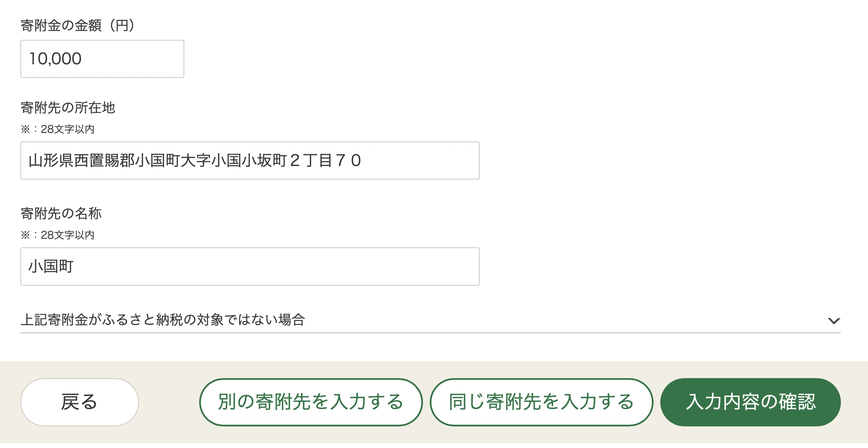Expand 上記寄附金がふるさと納税の対象ではない場合 section

pos(163,320)
